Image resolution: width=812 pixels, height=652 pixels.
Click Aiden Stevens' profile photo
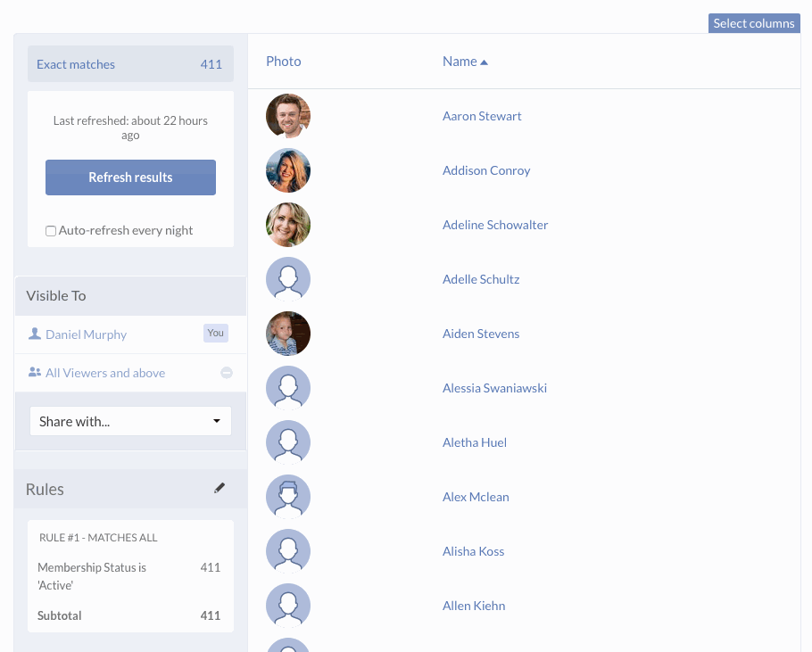[288, 334]
